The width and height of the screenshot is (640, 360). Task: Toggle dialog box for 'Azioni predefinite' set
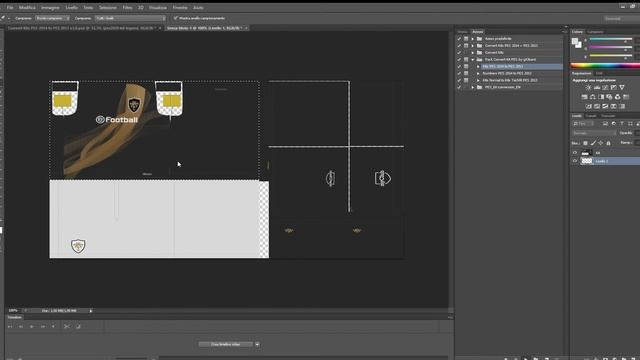[466, 38]
